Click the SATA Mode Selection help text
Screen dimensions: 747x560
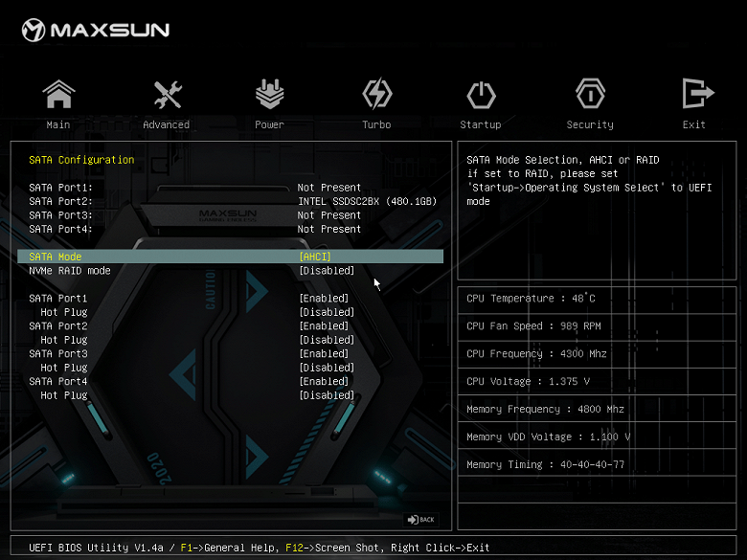589,181
